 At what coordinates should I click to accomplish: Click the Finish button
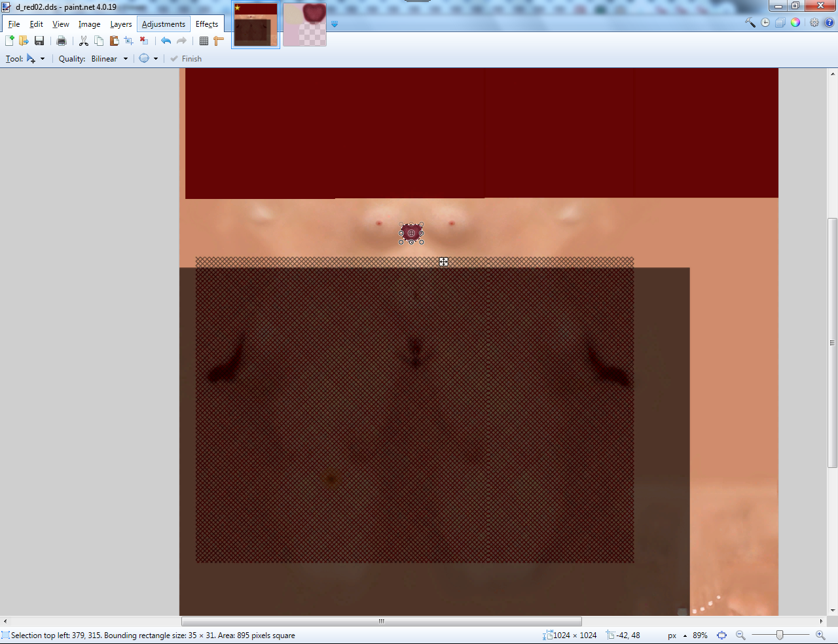(x=186, y=59)
